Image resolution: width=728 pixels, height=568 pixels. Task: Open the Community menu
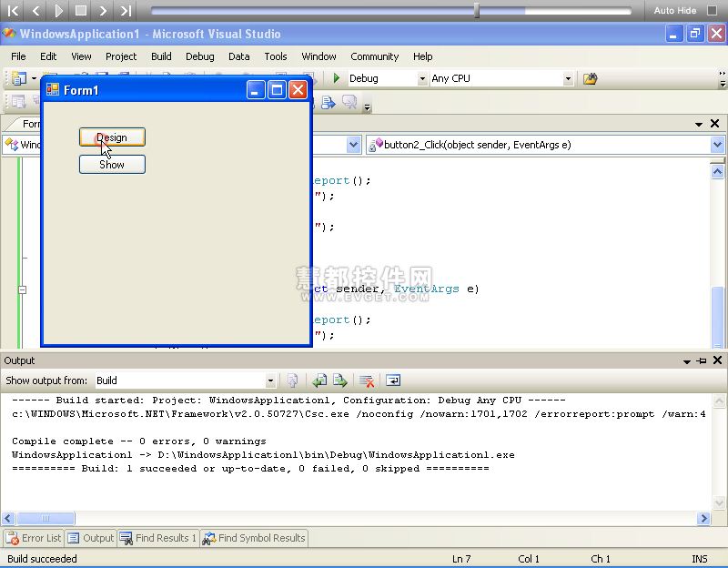tap(375, 56)
